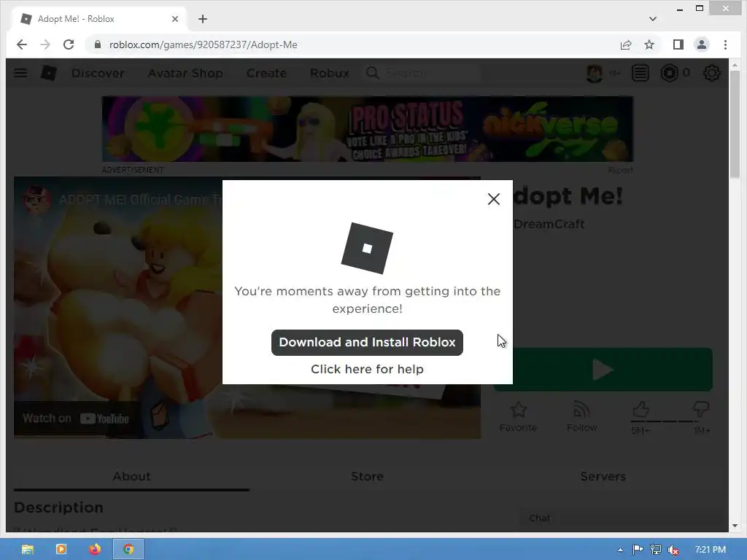Open the DreamCraft creator link
The image size is (747, 560).
click(549, 225)
